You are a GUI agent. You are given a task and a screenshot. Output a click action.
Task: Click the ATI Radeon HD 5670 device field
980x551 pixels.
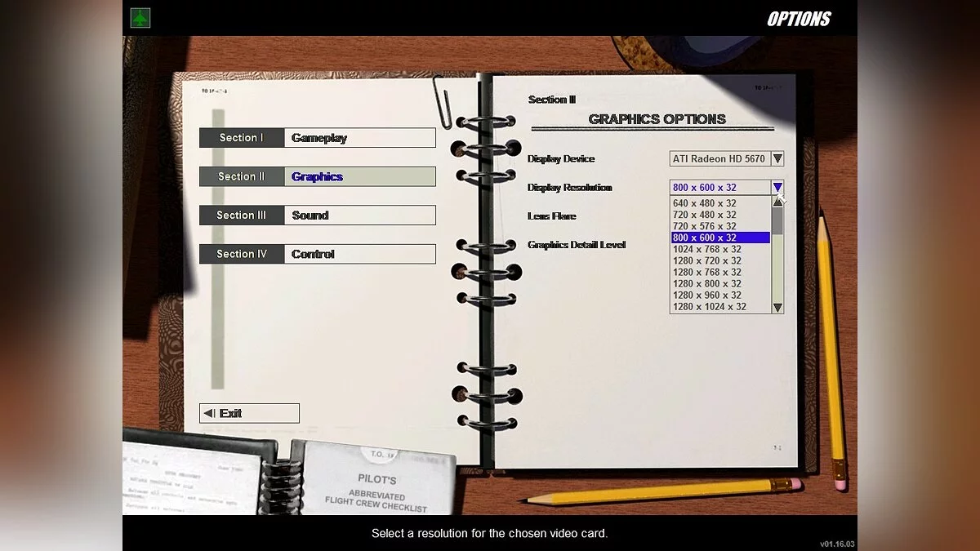(x=720, y=159)
